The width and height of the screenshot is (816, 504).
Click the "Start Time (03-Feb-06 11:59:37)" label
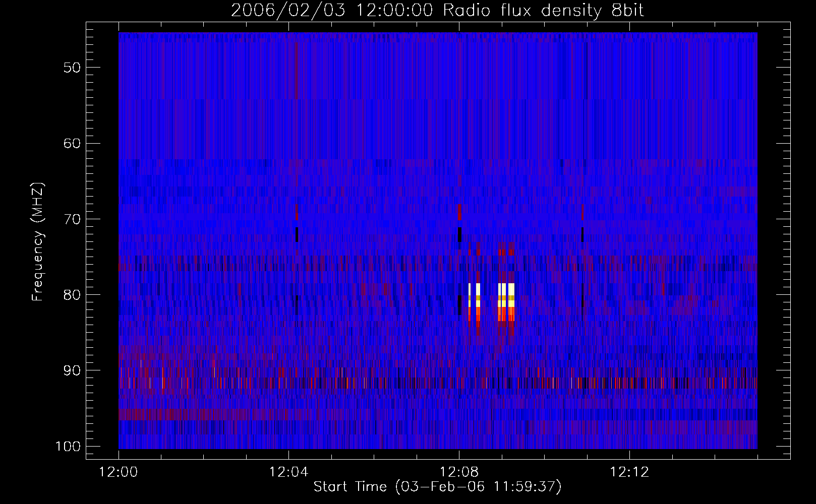437,487
